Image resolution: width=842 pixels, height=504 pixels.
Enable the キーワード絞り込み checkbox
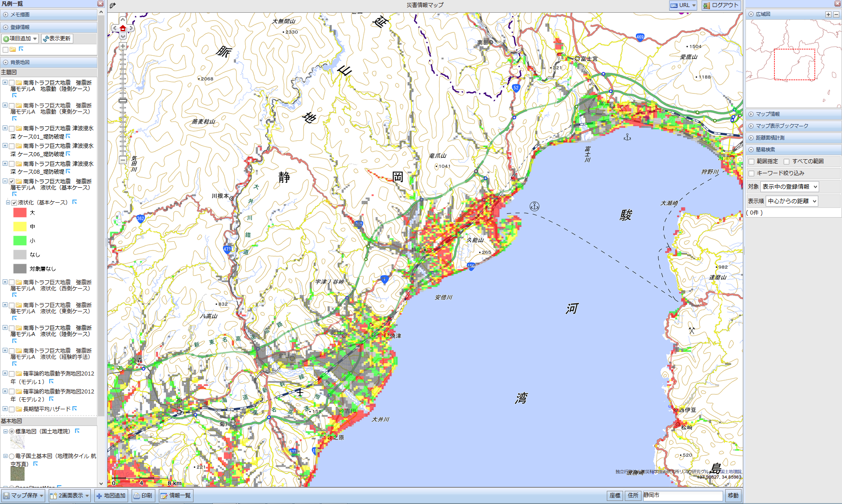(x=751, y=173)
